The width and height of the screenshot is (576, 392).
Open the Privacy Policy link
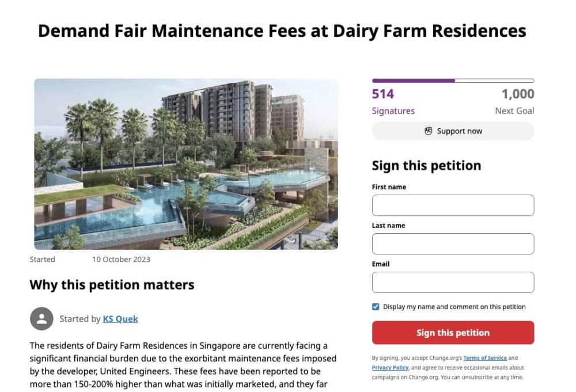[x=390, y=368]
